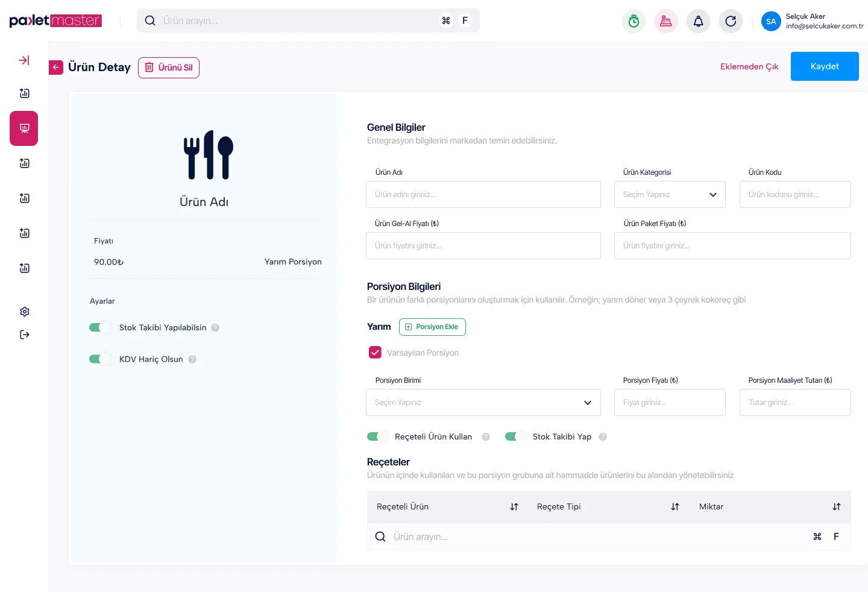Click the top search magnifier icon
This screenshot has width=868, height=592.
[150, 20]
